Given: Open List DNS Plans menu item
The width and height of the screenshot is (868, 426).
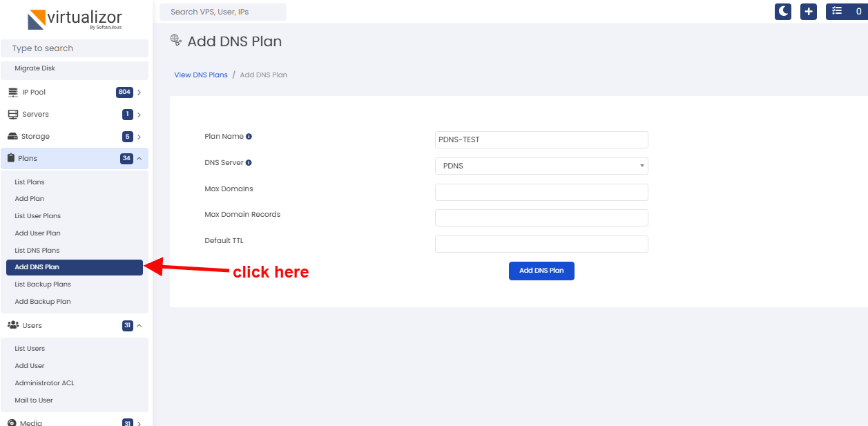Looking at the screenshot, I should click(37, 251).
